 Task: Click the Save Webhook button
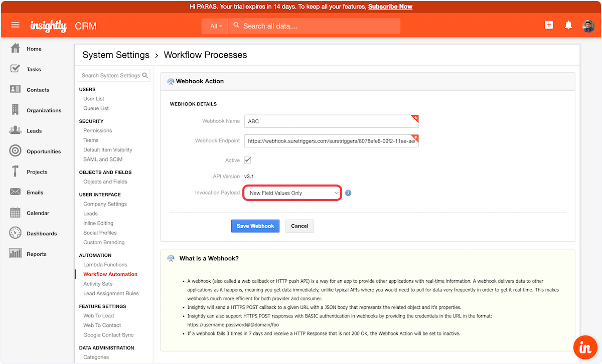pyautogui.click(x=255, y=226)
